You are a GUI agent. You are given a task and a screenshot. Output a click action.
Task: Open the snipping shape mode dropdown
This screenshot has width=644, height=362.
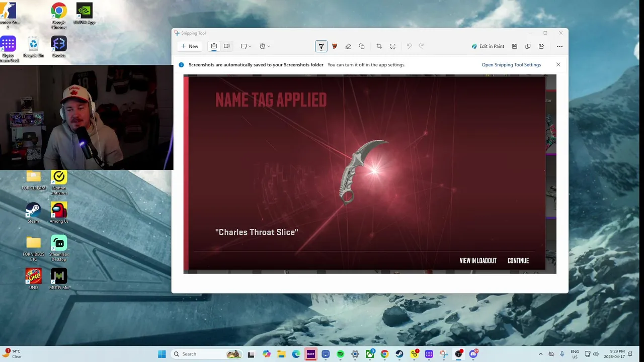pos(246,46)
